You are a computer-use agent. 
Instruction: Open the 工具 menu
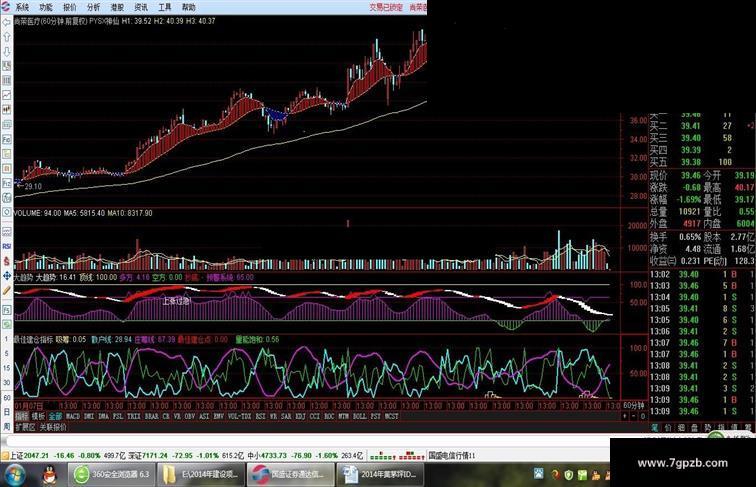pyautogui.click(x=165, y=7)
